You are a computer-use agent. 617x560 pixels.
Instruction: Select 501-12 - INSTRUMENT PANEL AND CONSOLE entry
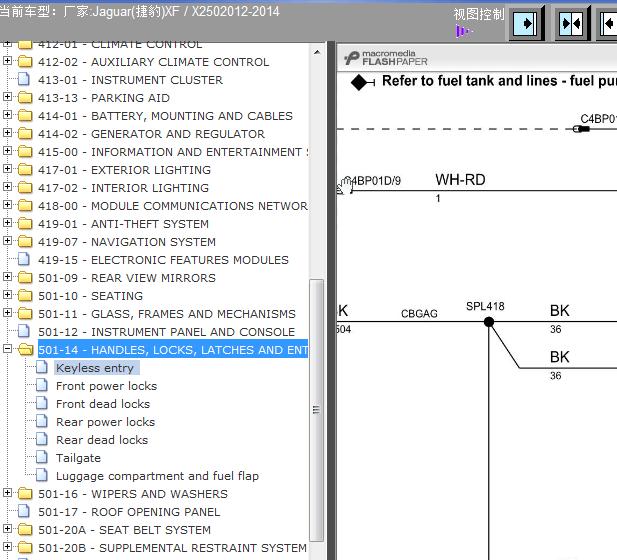(x=166, y=332)
